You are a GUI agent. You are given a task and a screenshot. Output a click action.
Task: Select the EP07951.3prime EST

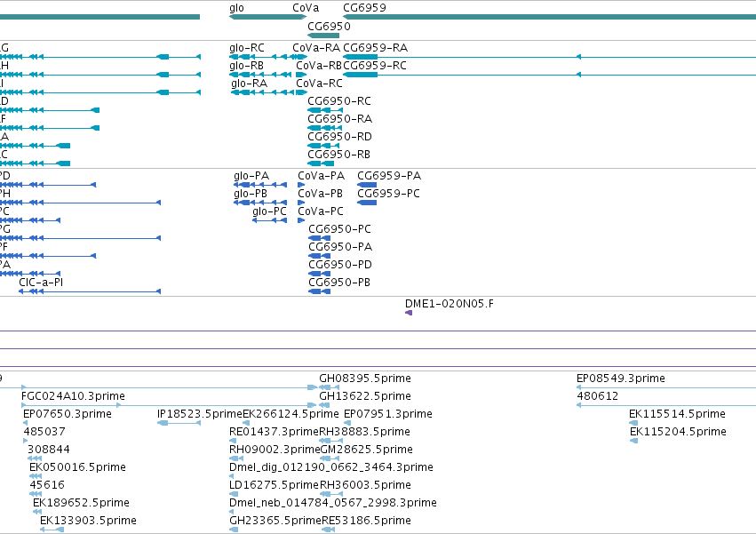(x=347, y=423)
